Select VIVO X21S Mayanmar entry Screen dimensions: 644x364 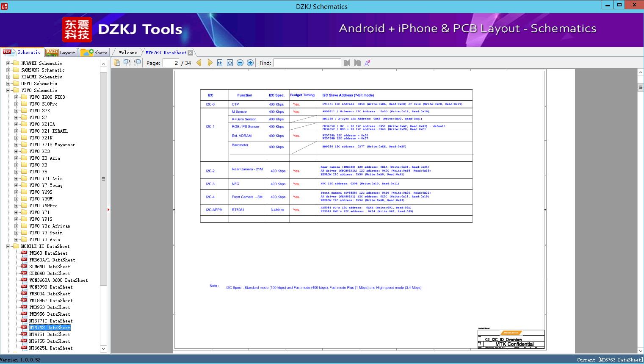(52, 144)
